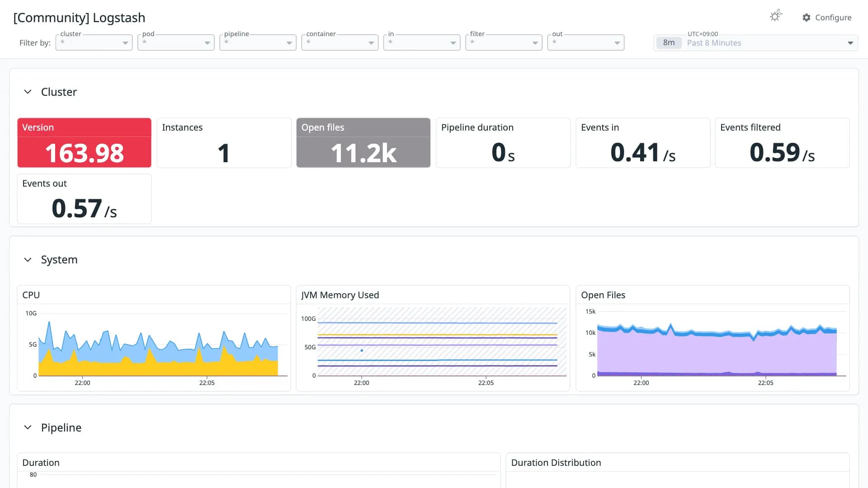Open the in filter dropdown
The height and width of the screenshot is (488, 868).
[x=422, y=42]
